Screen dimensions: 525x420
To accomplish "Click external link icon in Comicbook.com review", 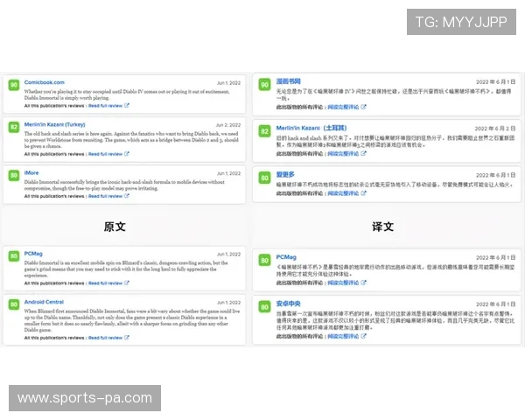I will (127, 106).
